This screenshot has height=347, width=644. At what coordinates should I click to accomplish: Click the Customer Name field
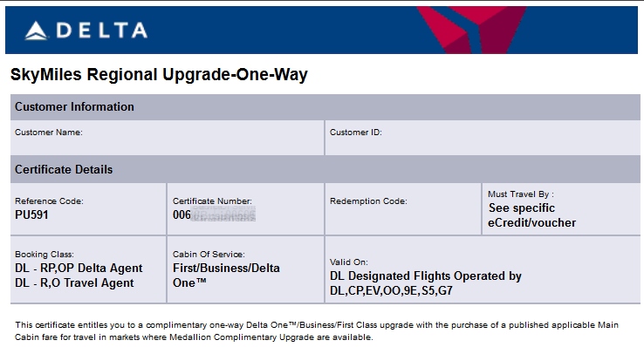tap(168, 138)
